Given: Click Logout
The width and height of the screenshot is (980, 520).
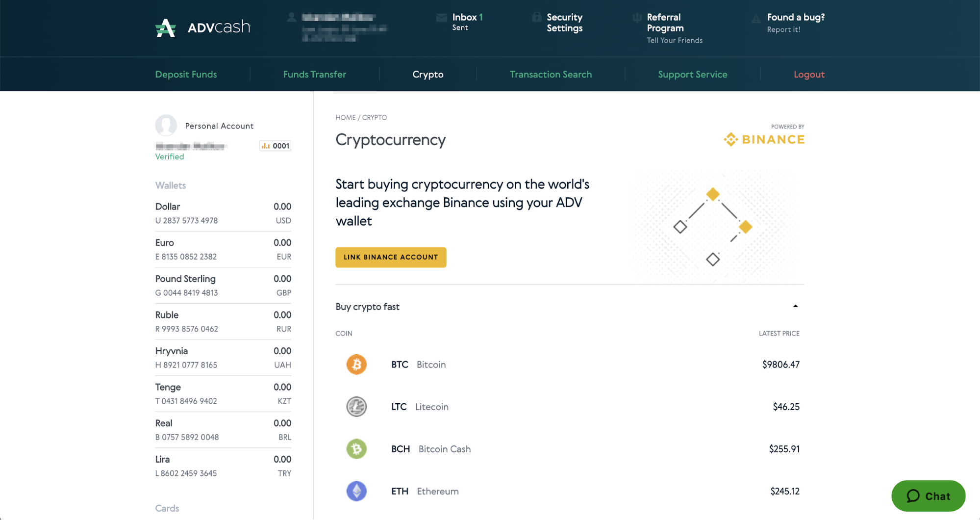Looking at the screenshot, I should 809,75.
